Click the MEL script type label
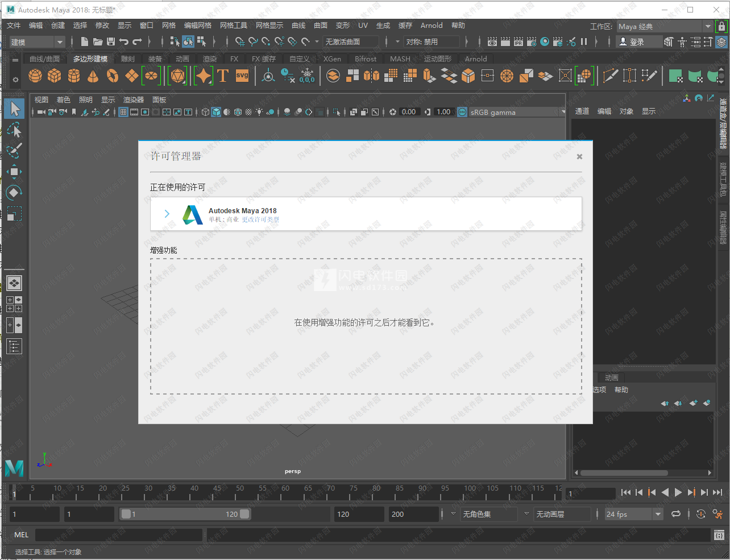The width and height of the screenshot is (730, 560). (x=21, y=535)
